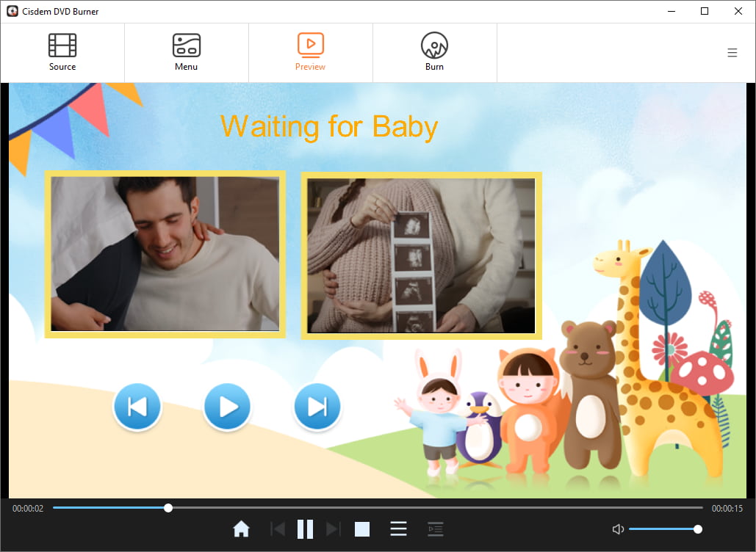Click the blue next-track menu button
756x552 pixels.
click(317, 406)
